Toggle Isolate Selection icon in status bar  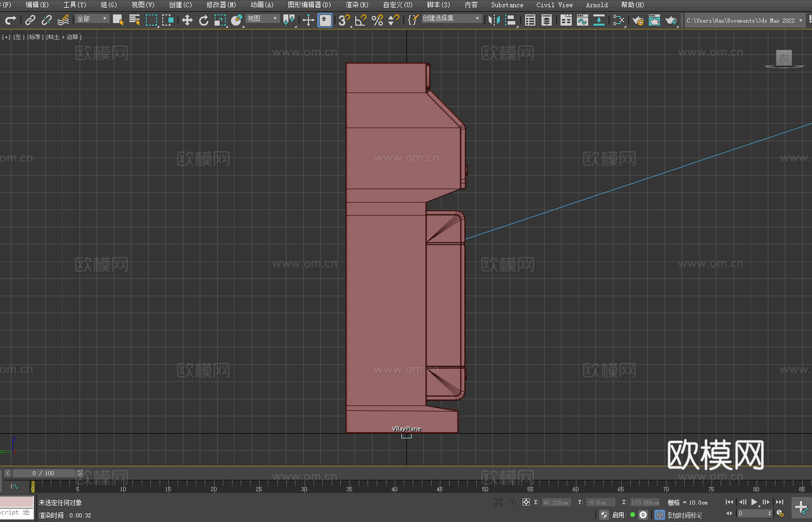tap(498, 502)
